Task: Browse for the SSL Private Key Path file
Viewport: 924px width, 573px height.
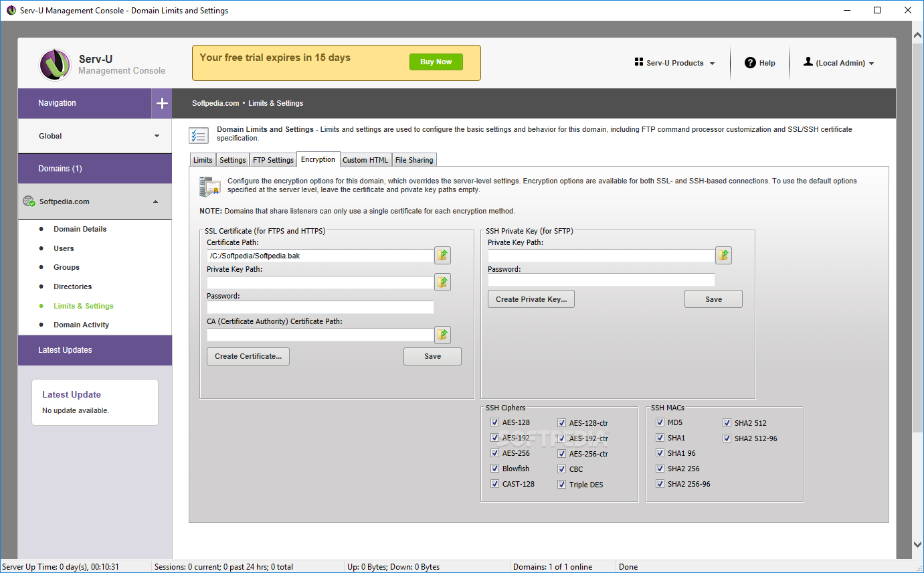Action: tap(442, 282)
